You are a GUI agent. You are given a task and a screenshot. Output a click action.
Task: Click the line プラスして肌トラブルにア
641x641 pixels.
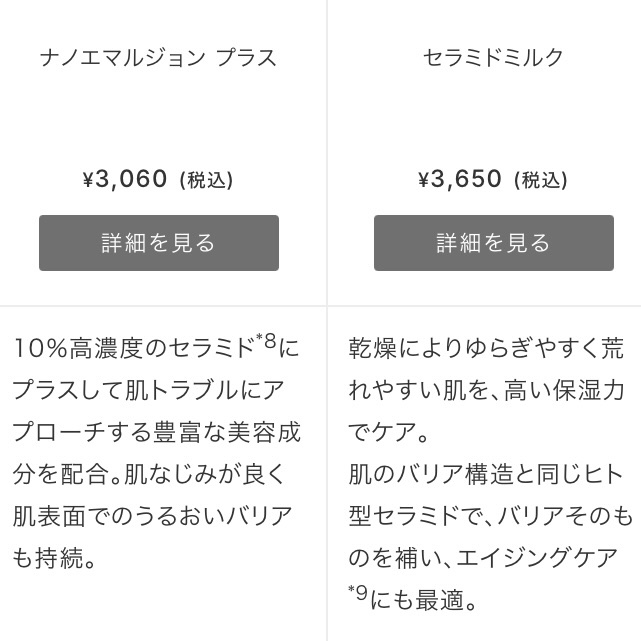click(149, 391)
